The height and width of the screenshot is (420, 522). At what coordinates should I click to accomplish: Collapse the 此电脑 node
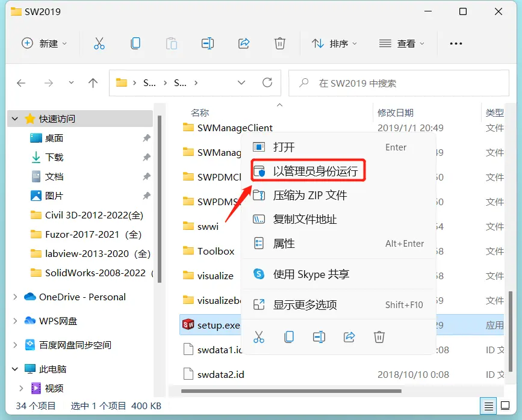pyautogui.click(x=15, y=369)
